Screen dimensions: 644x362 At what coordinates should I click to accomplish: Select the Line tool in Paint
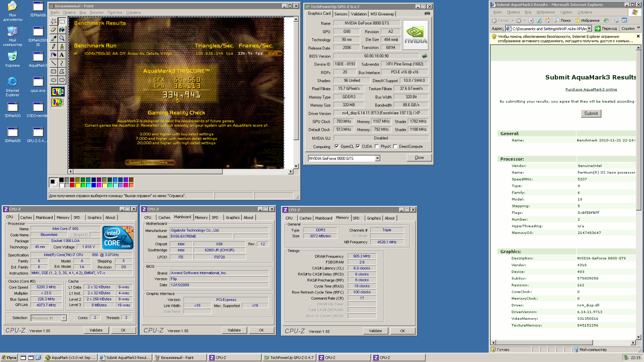click(54, 63)
